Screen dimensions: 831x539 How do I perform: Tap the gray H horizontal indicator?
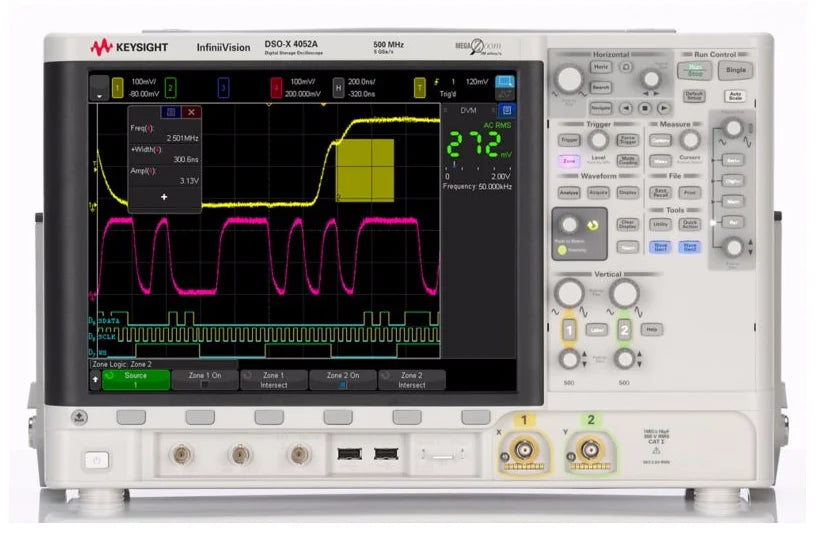tap(339, 87)
